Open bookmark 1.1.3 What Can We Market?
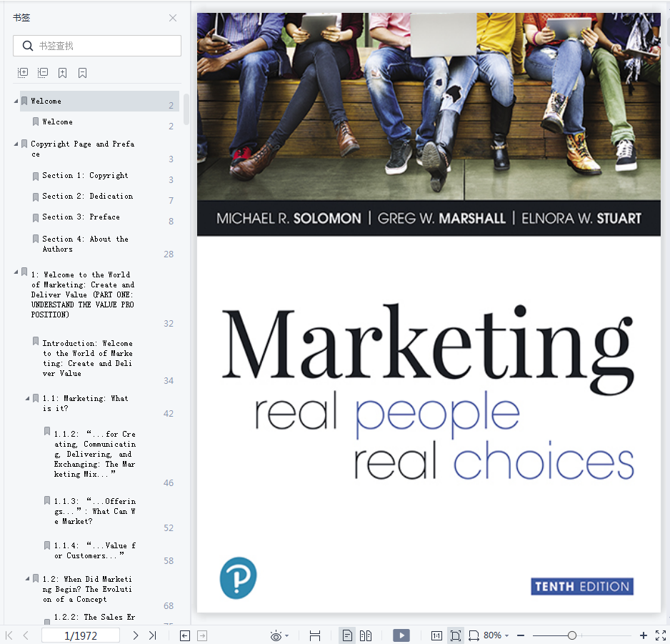This screenshot has width=670, height=644. point(95,511)
